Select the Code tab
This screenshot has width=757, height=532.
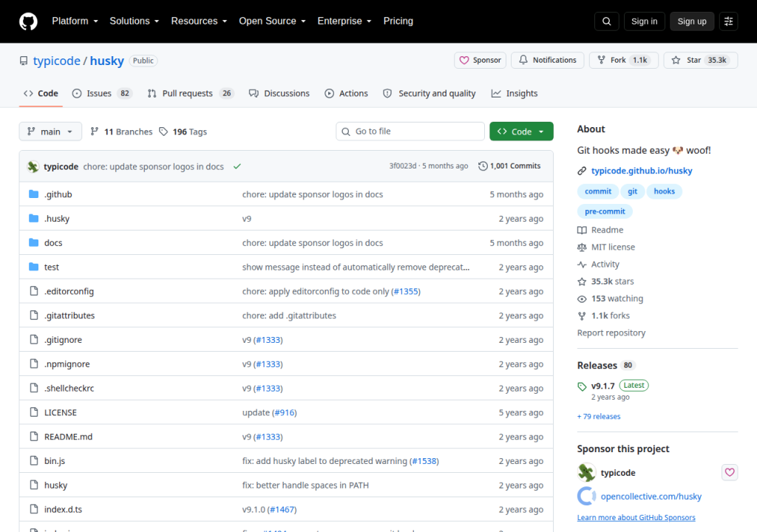click(41, 94)
